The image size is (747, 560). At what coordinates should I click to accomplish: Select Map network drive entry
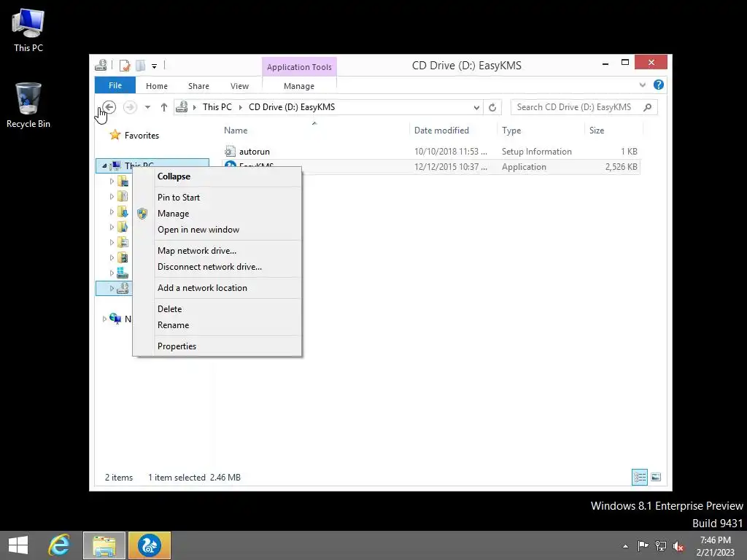[x=217, y=251]
